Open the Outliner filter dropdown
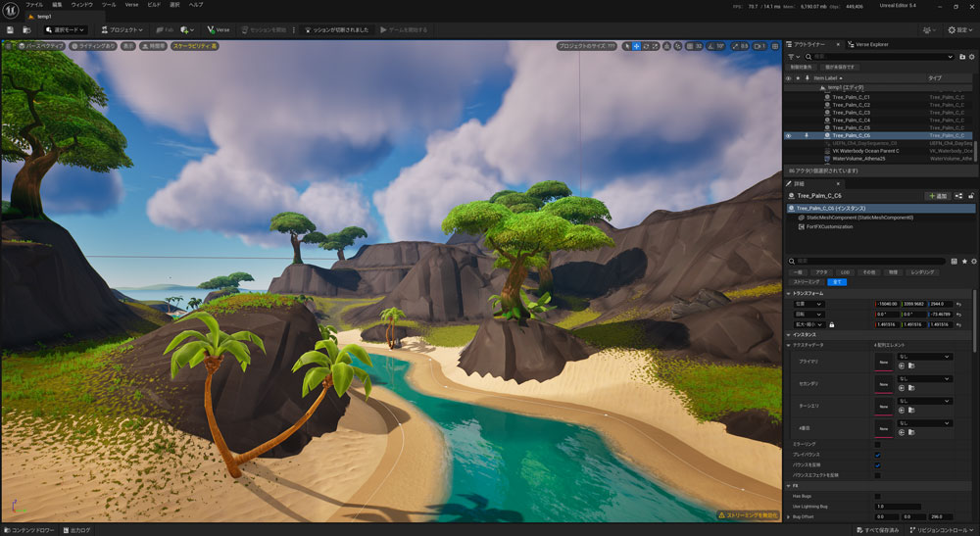Screen dimensions: 980x536 click(793, 57)
